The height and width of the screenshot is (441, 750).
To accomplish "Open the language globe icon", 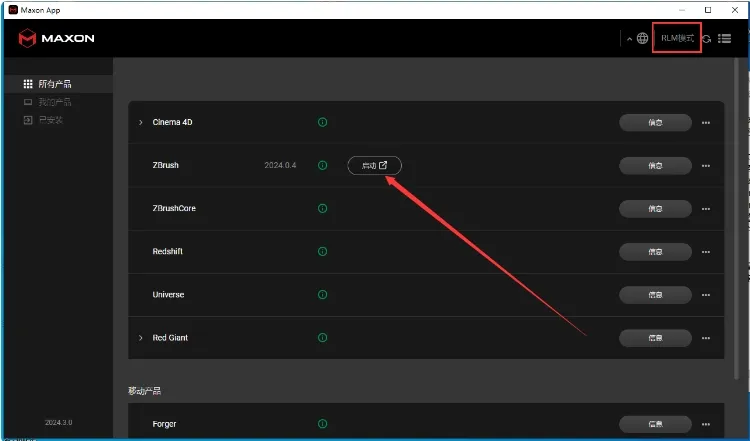I will pyautogui.click(x=642, y=38).
